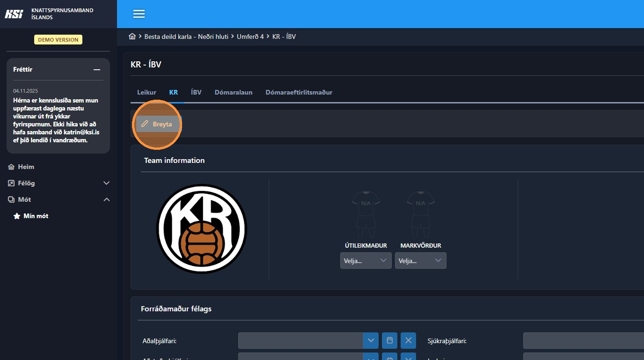The height and width of the screenshot is (360, 644).
Task: Click the KSÍ logo in the sidebar
Action: pyautogui.click(x=14, y=14)
